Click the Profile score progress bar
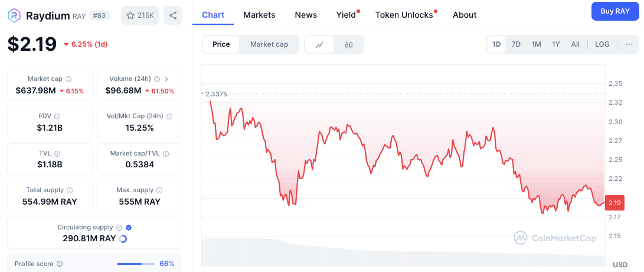Screen dimensions: 644x272 pyautogui.click(x=136, y=264)
